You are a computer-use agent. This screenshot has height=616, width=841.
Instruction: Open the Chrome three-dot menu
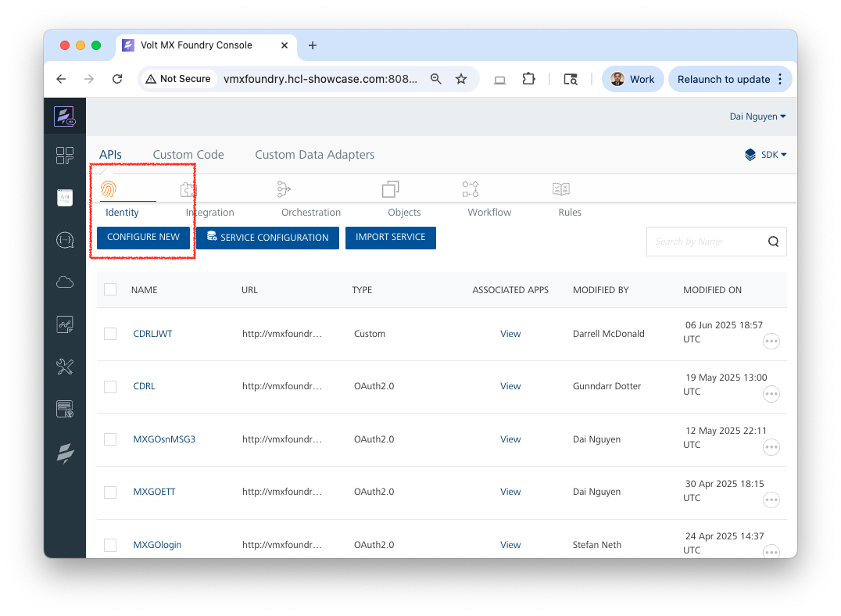point(780,79)
